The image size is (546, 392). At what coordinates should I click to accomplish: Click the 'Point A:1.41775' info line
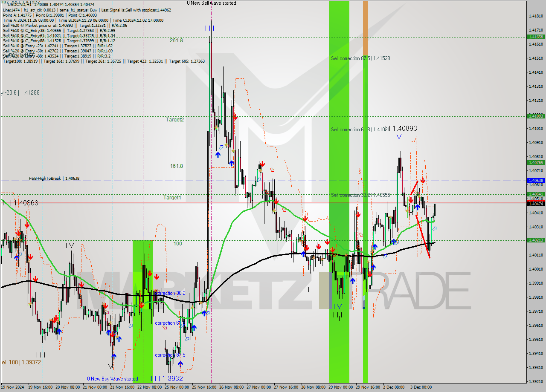tap(17, 14)
